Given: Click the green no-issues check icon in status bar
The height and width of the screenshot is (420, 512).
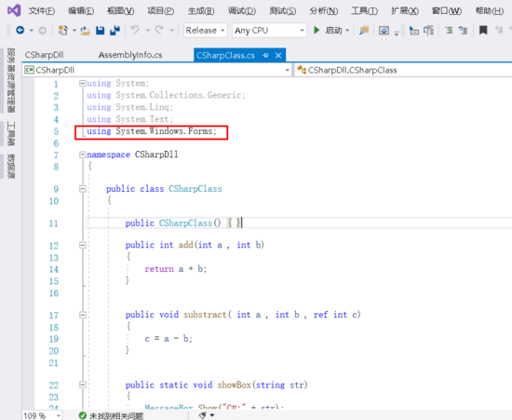Looking at the screenshot, I should pos(83,415).
